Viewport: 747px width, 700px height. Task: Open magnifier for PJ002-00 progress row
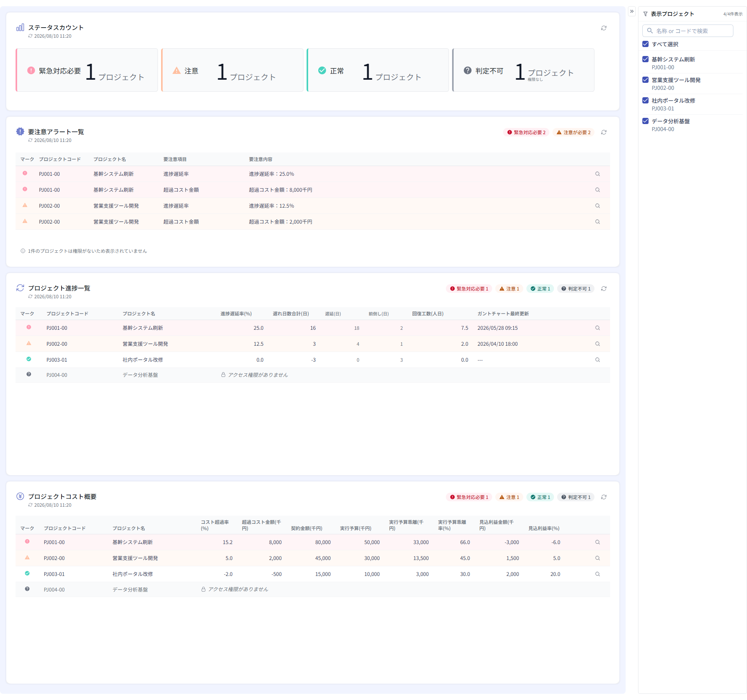[597, 344]
